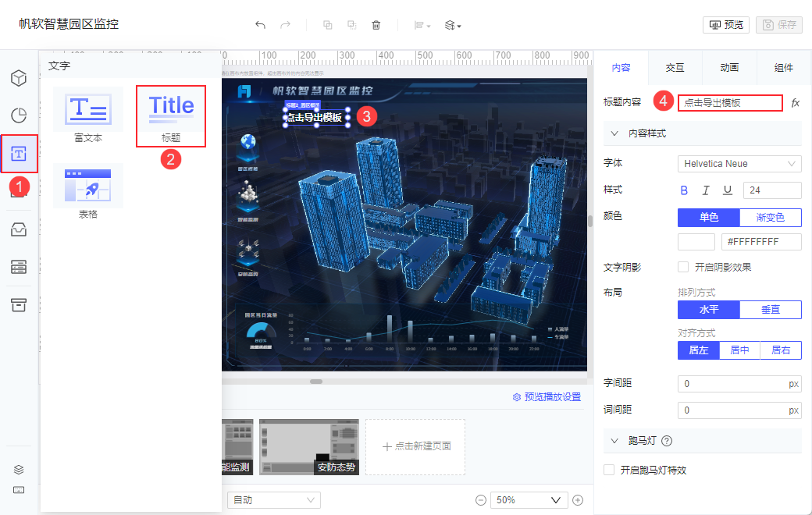Click the zoom out minus icon
812x515 pixels.
click(x=481, y=500)
